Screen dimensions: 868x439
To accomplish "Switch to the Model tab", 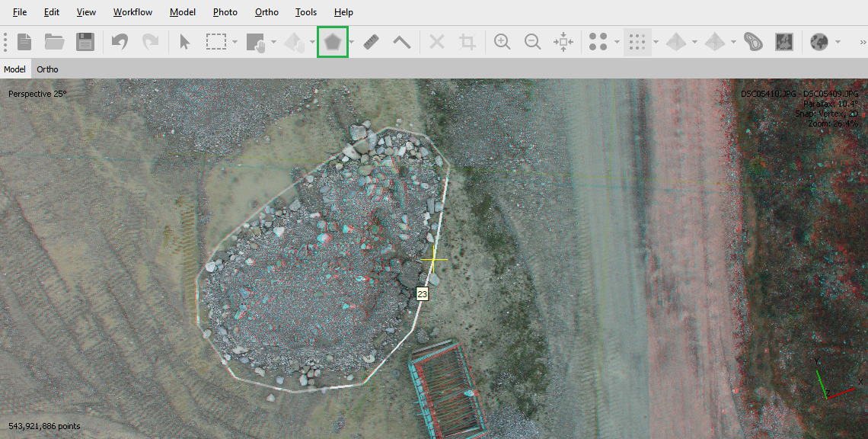I will (x=15, y=69).
